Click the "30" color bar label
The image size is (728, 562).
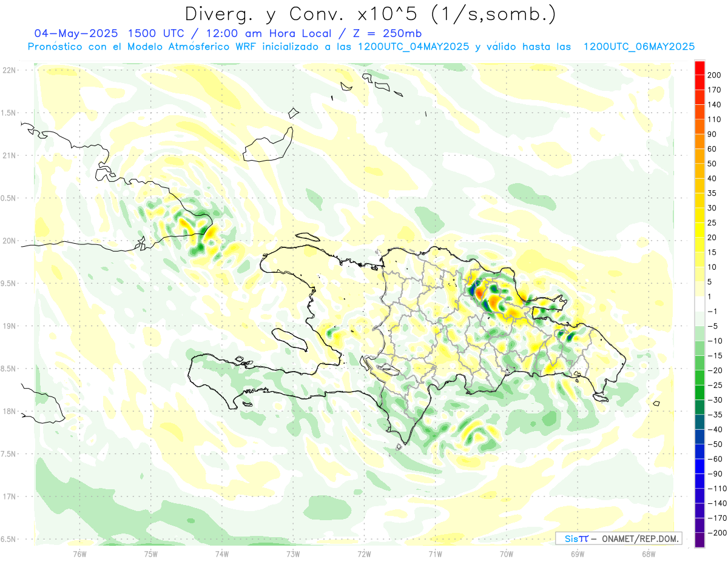[x=712, y=208]
